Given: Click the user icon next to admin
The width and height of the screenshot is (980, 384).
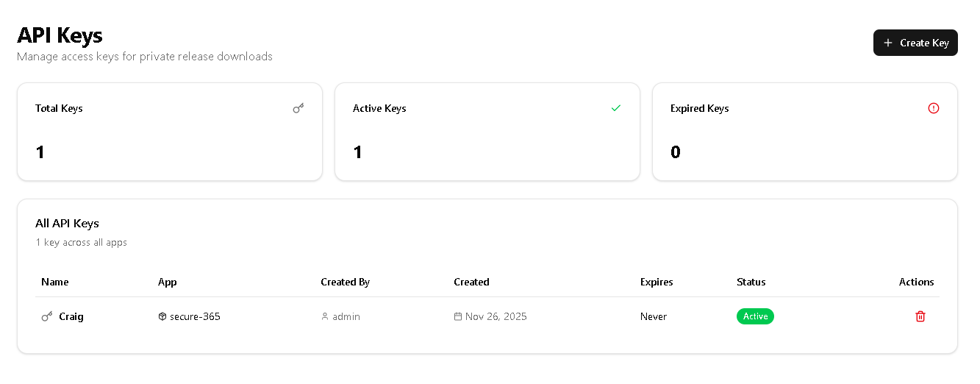Looking at the screenshot, I should coord(325,316).
